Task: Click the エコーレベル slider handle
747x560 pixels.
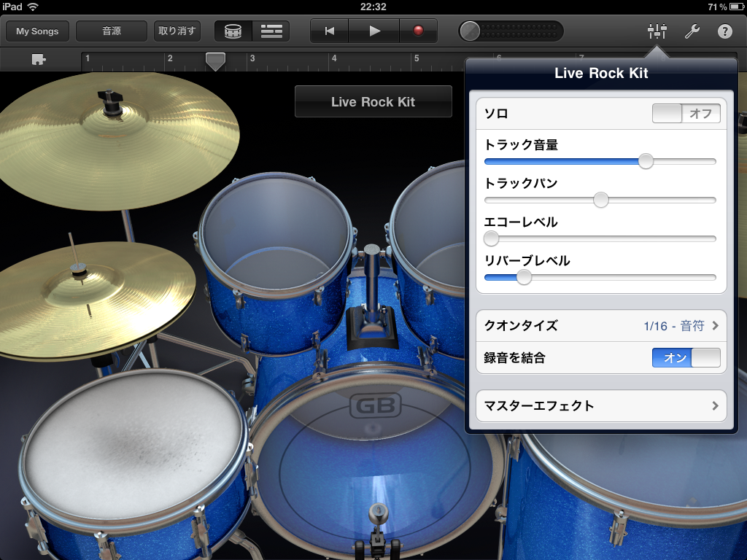Action: pos(491,238)
